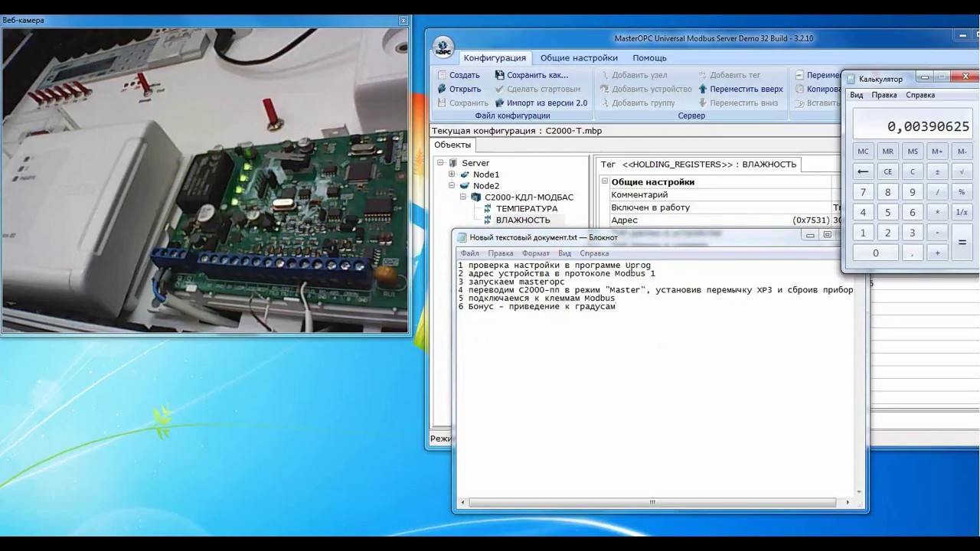Click the greyed Добавить тег button
Screen dimensions: 980x551
pos(729,75)
